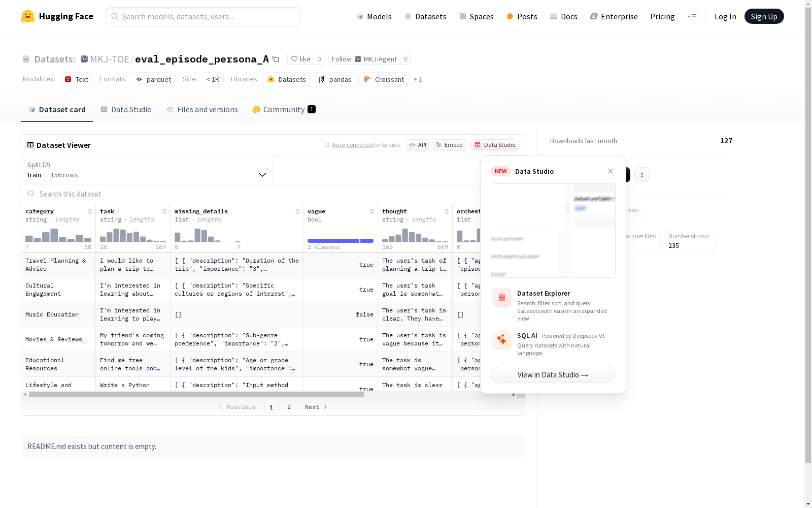Click the Cultural Engagement category cell
The image size is (812, 508).
coord(58,290)
